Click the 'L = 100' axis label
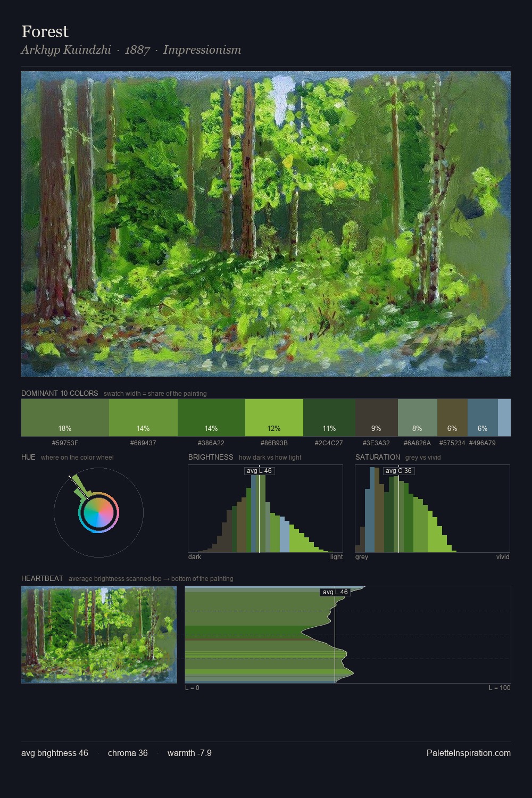This screenshot has height=798, width=532. point(500,688)
